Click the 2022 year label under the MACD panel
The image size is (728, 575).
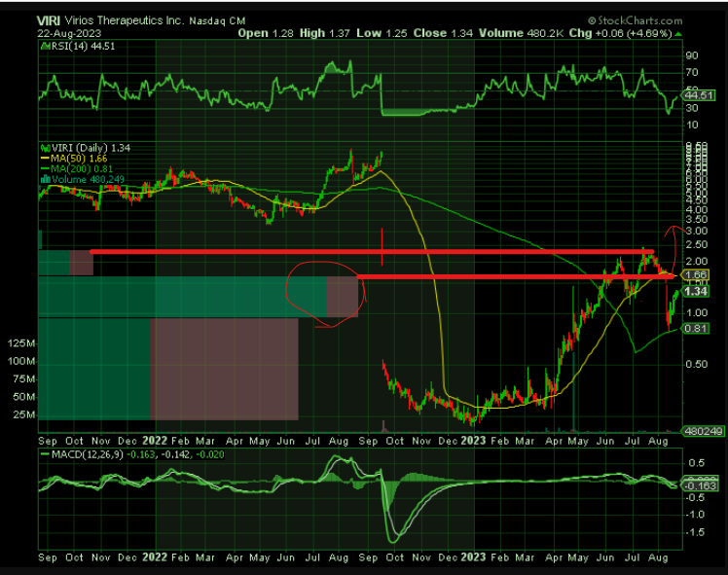click(155, 557)
